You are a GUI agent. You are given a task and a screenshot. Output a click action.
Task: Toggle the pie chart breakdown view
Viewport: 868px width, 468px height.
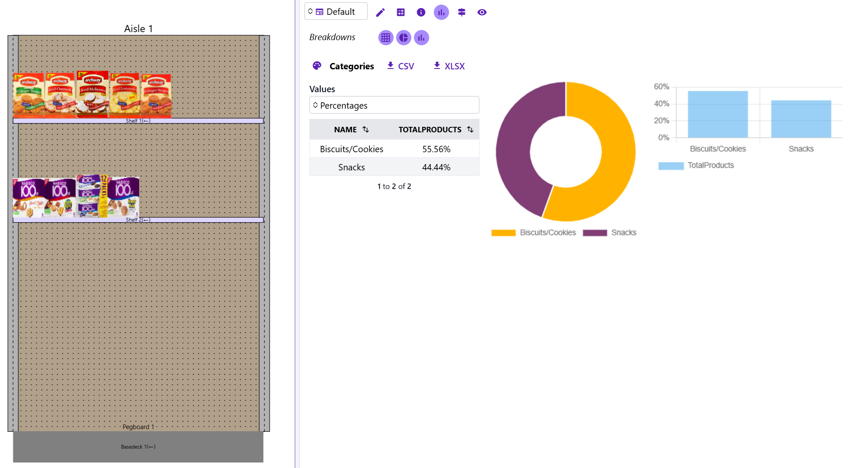point(403,38)
